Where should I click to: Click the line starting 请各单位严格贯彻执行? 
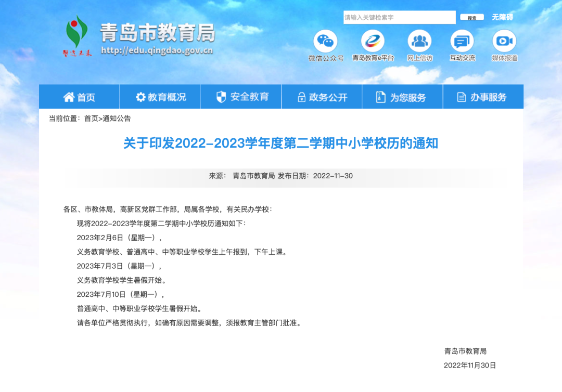pyautogui.click(x=190, y=323)
